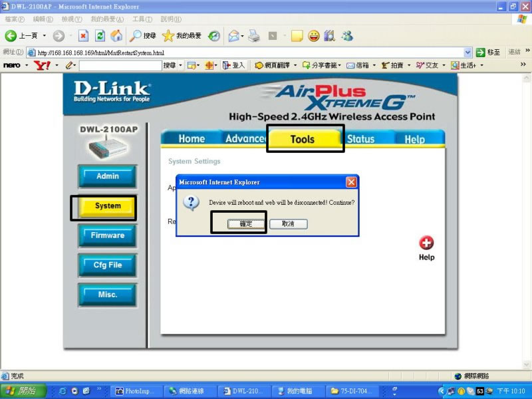This screenshot has width=532, height=399.
Task: Go back with the 上一頁 arrow button
Action: (21, 36)
